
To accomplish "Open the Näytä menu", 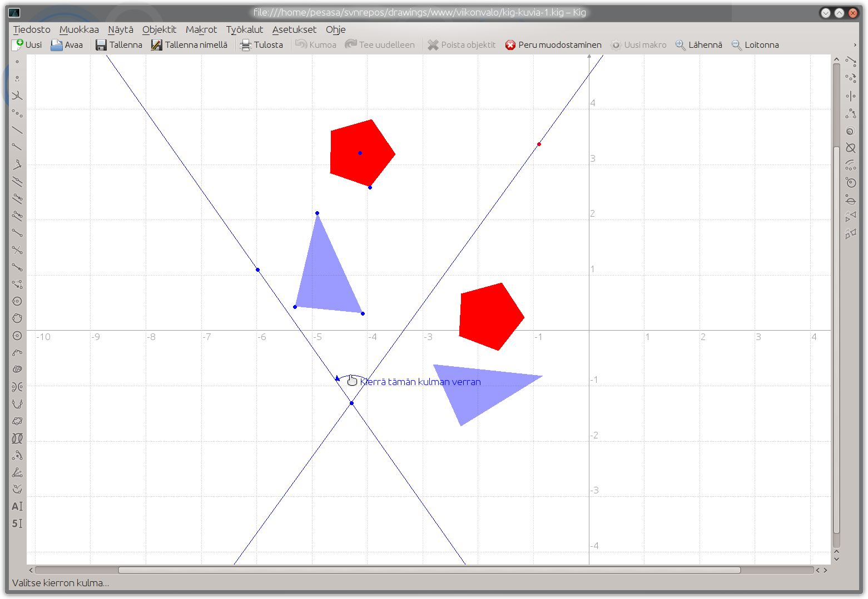I will coord(121,29).
